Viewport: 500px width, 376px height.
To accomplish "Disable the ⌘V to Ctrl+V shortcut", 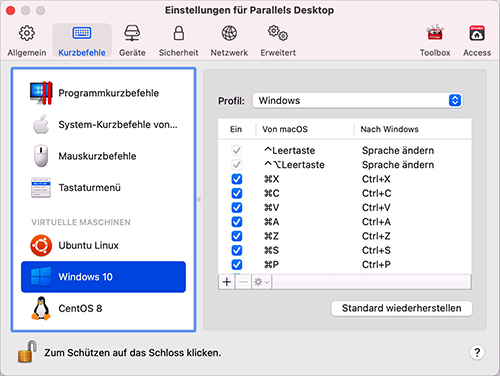I will (x=237, y=208).
